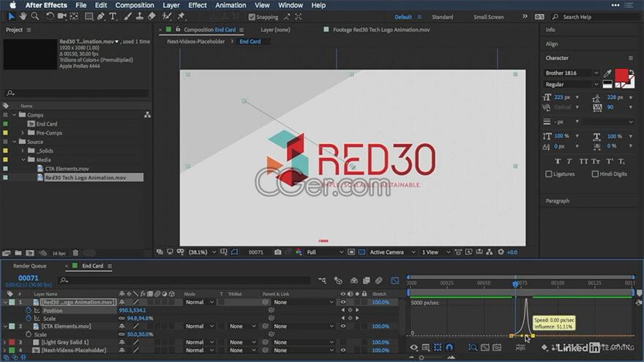This screenshot has height=362, width=644.
Task: Hide the CTA Elements layer
Action: [343, 326]
